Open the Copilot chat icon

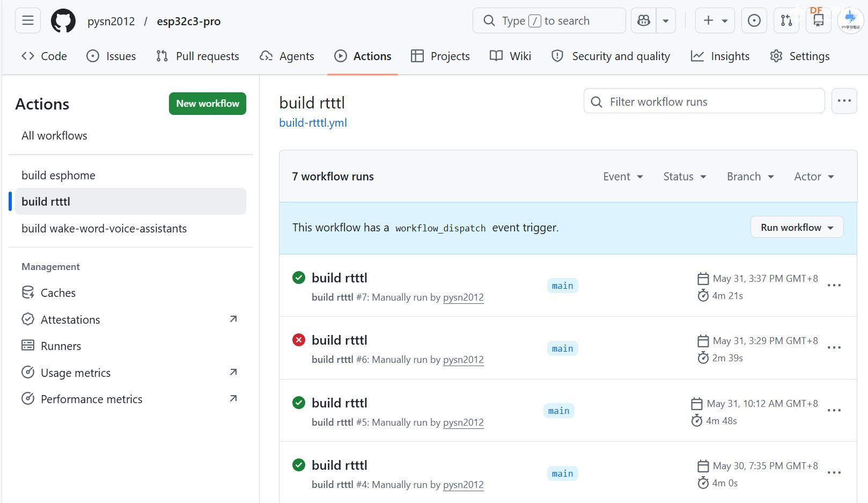click(x=643, y=20)
